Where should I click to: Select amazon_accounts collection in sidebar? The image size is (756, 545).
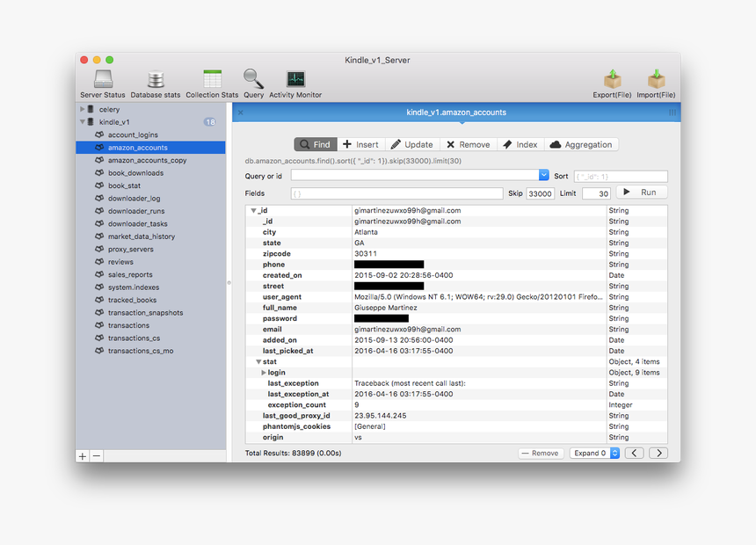[x=150, y=148]
